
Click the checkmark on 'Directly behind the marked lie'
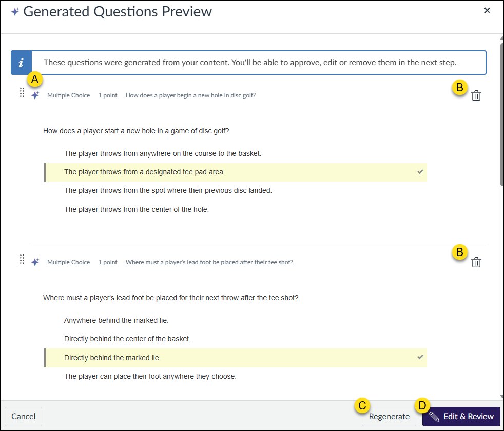click(x=420, y=357)
